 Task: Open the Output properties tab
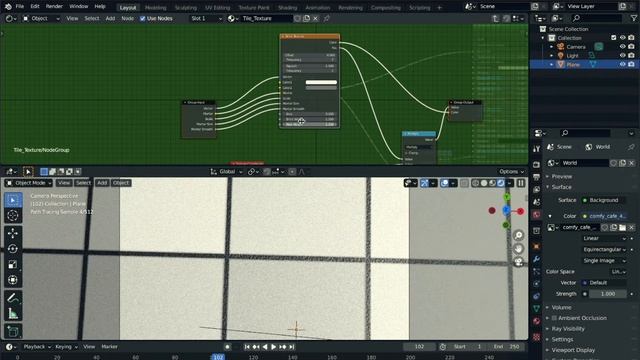coord(536,177)
